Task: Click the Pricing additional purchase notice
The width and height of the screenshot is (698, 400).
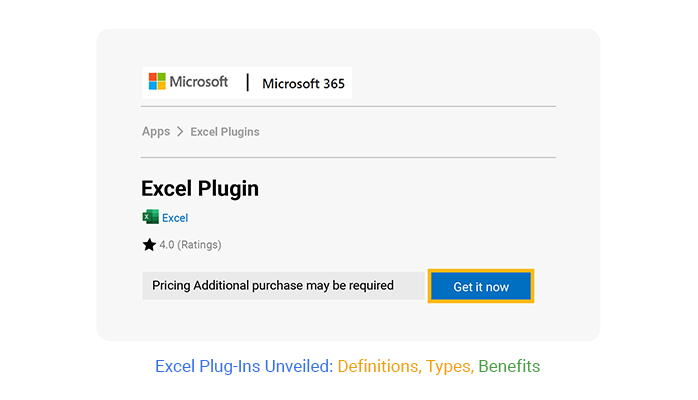Action: point(273,286)
